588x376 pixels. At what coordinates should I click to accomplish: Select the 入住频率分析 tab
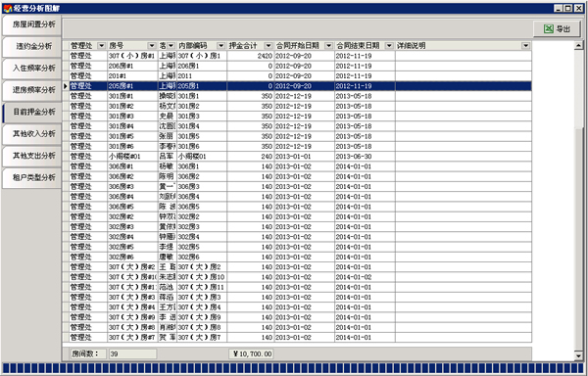[32, 69]
